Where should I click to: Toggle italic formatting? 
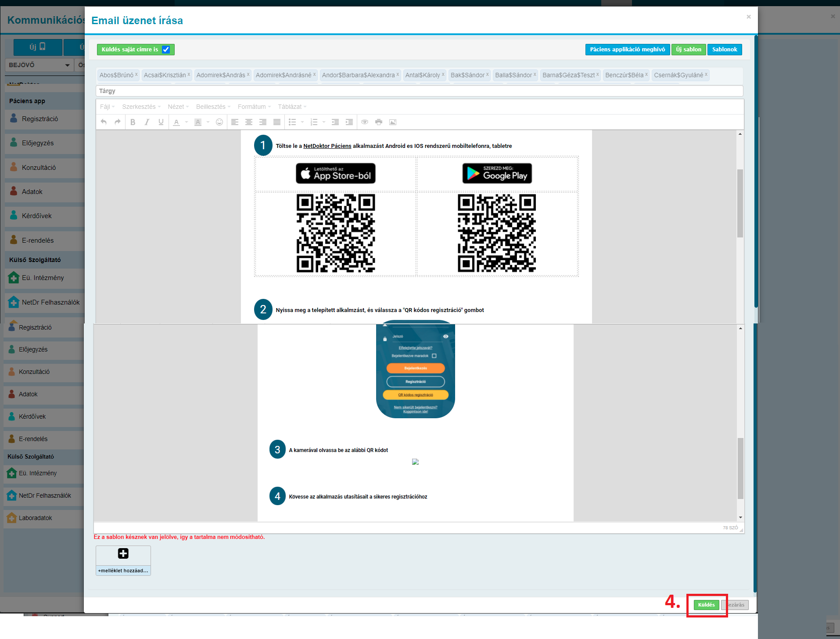click(x=147, y=122)
